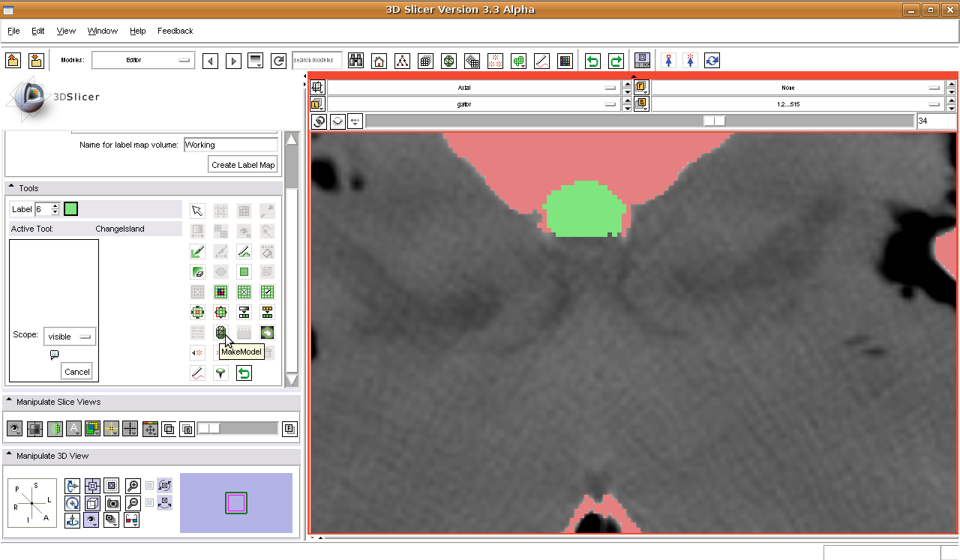Click the camera snapshot icon in 3D View
The image size is (960, 560).
112,503
